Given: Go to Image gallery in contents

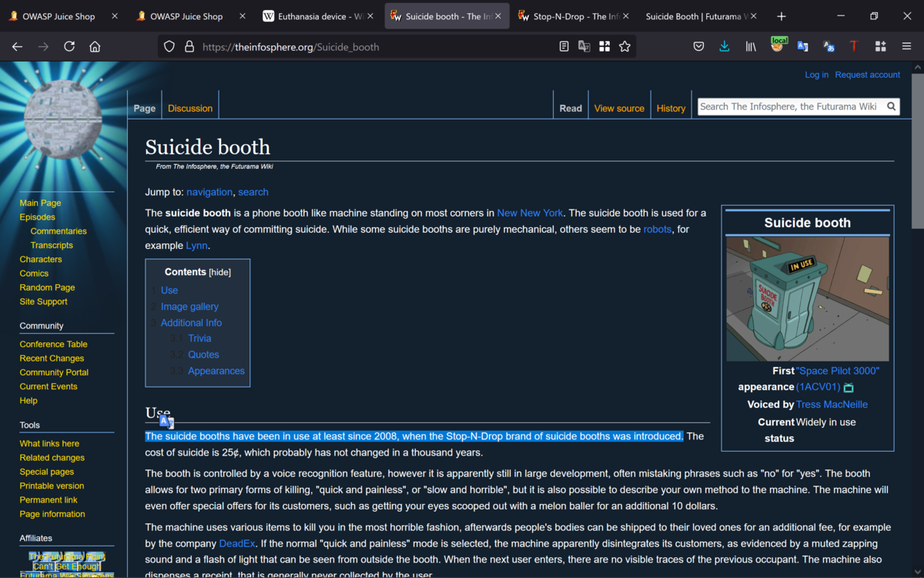Looking at the screenshot, I should [189, 307].
